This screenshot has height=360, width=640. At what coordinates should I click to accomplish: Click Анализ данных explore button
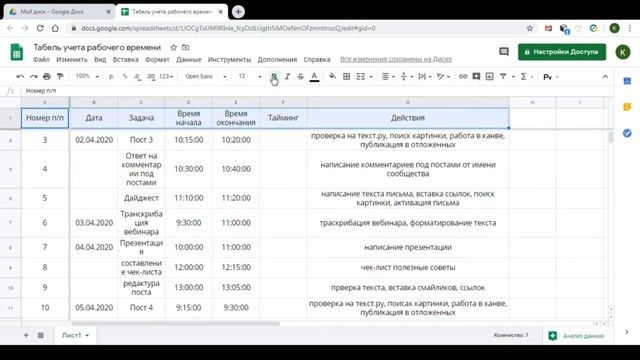577,336
